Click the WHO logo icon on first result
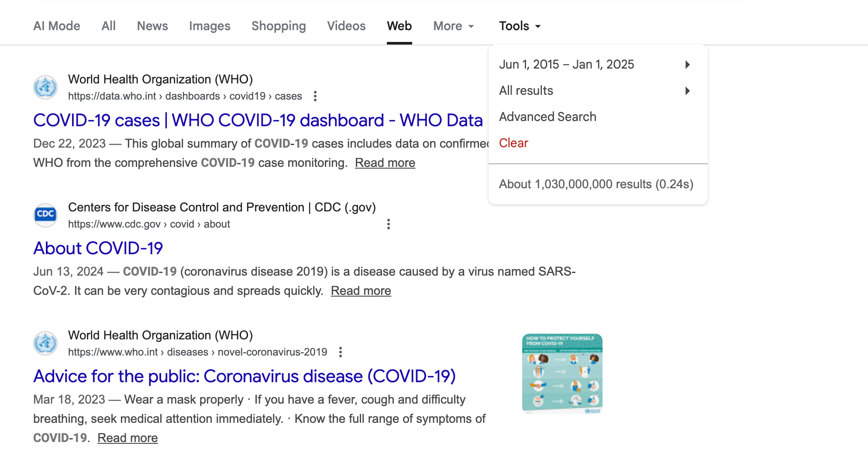The image size is (868, 463). [x=45, y=87]
